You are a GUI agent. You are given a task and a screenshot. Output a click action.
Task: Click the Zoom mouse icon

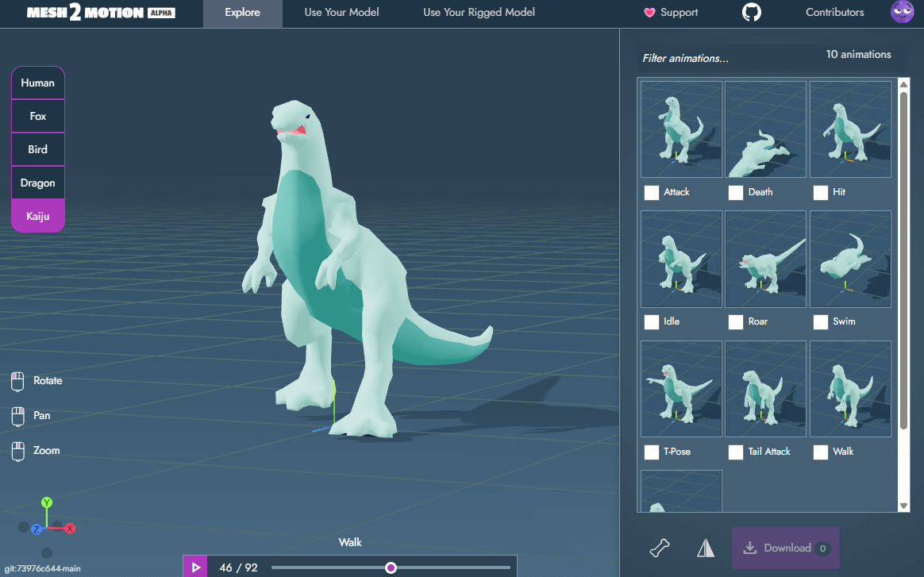[x=17, y=451]
